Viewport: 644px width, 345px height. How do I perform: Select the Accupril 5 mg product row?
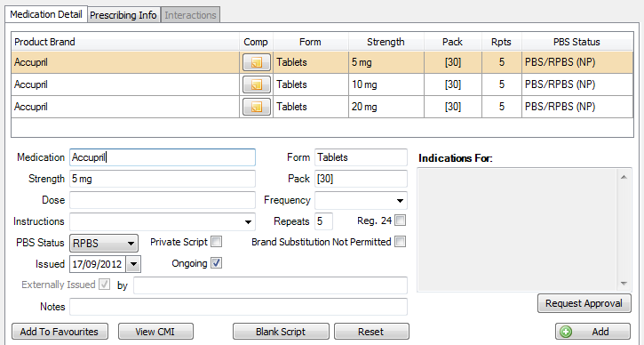tap(322, 62)
